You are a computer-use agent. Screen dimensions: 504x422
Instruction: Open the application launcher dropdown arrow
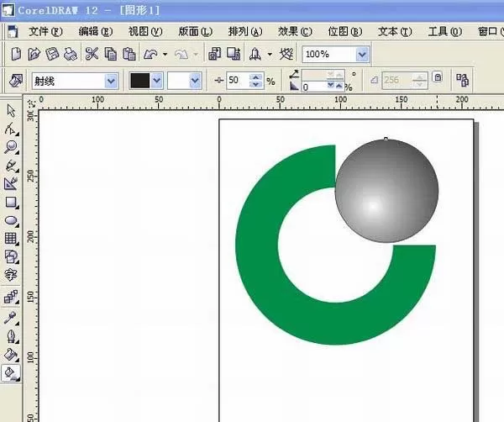coord(270,54)
